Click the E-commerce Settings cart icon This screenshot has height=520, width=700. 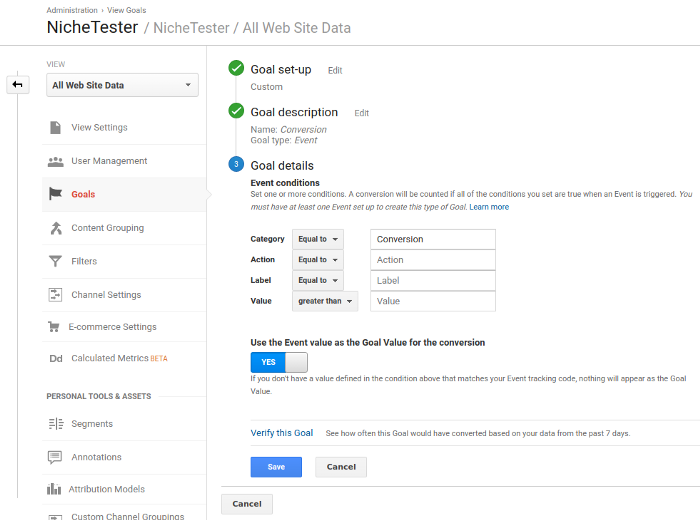pos(54,327)
